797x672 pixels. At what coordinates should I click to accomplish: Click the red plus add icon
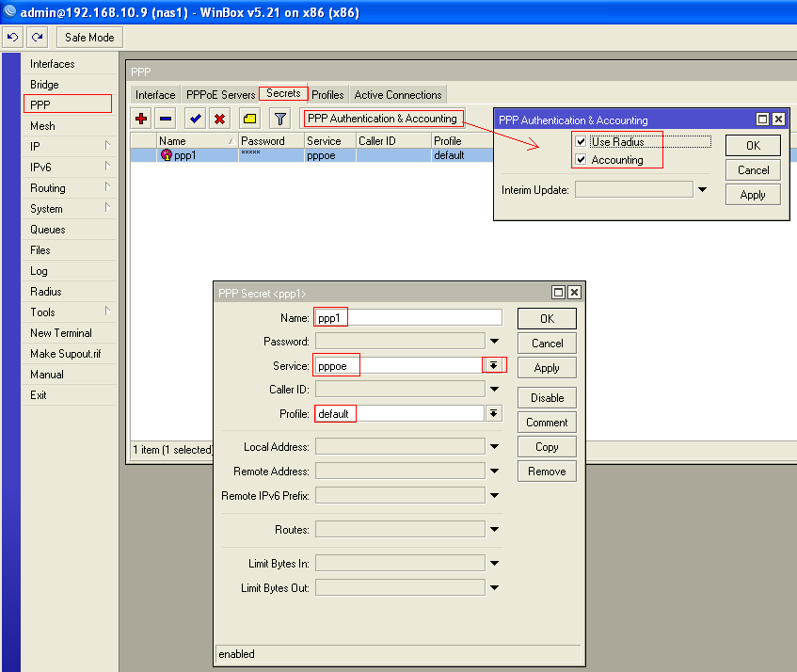tap(142, 119)
